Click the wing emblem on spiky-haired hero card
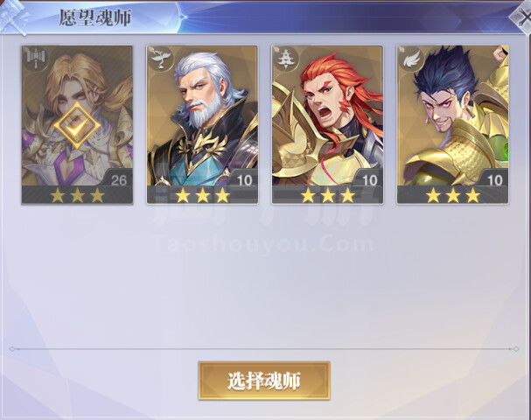 pyautogui.click(x=411, y=59)
